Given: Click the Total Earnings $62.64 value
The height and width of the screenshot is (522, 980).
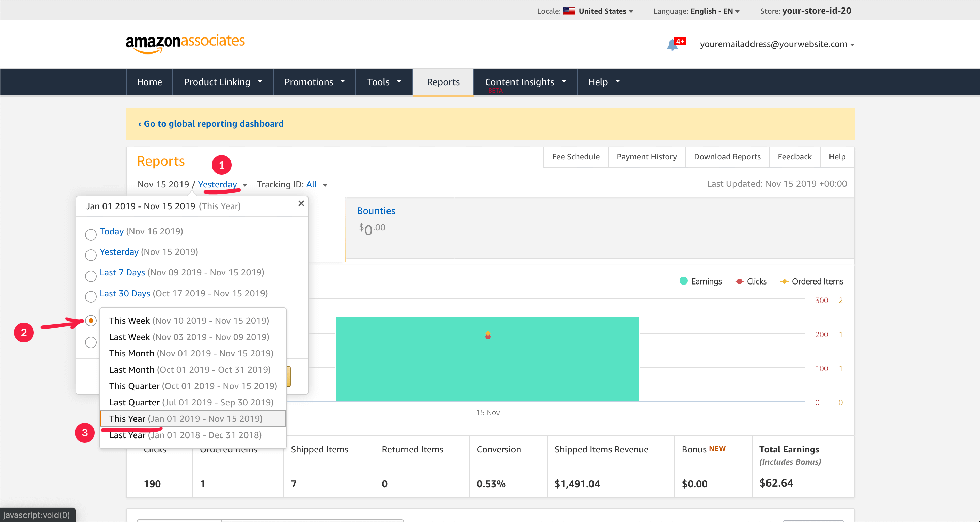Looking at the screenshot, I should (x=776, y=483).
